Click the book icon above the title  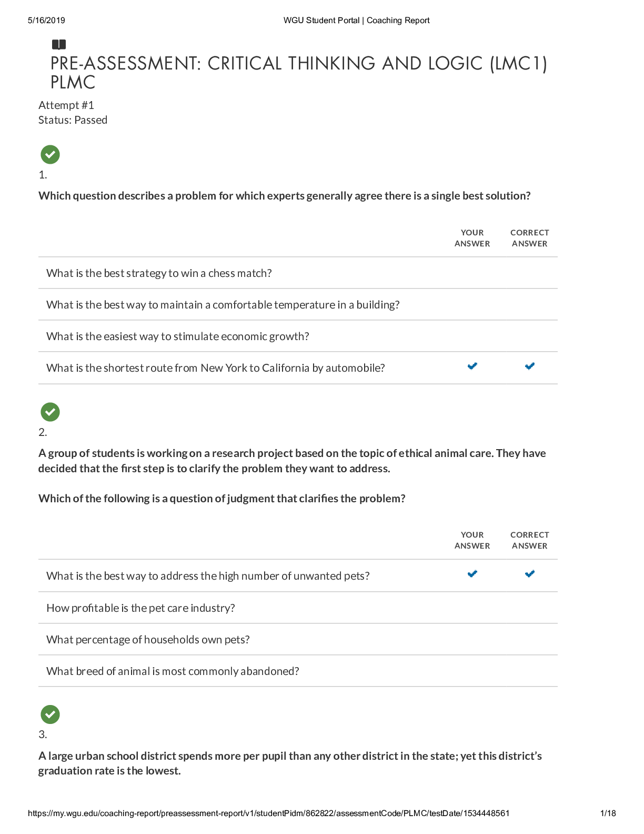pos(59,45)
